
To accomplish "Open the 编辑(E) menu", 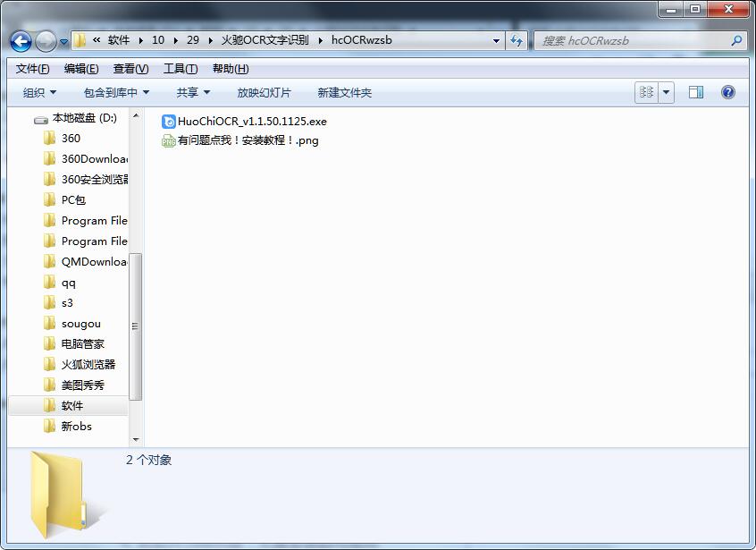I will (x=81, y=69).
